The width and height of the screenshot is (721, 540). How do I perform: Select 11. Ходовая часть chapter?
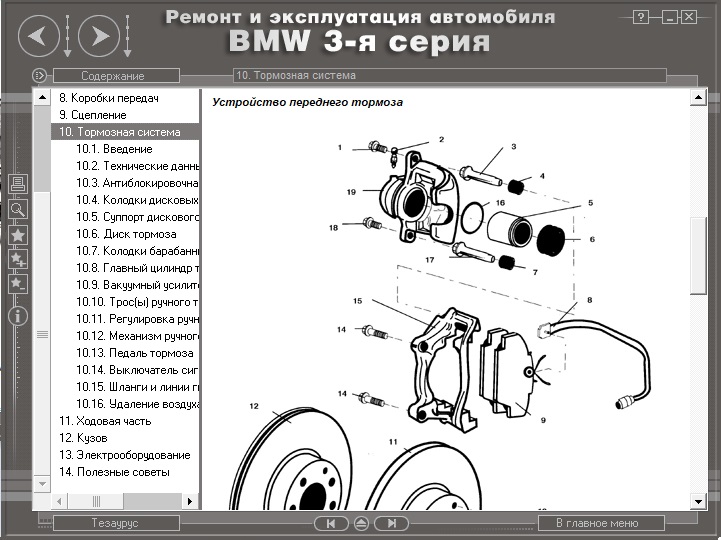(105, 421)
